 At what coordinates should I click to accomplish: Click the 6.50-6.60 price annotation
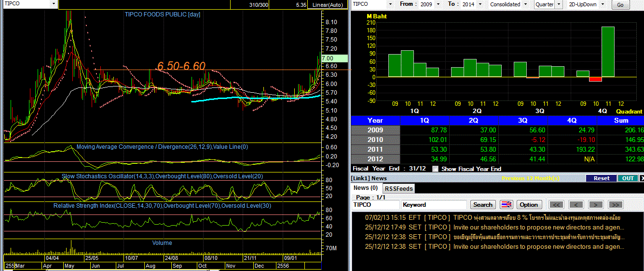[x=181, y=66]
